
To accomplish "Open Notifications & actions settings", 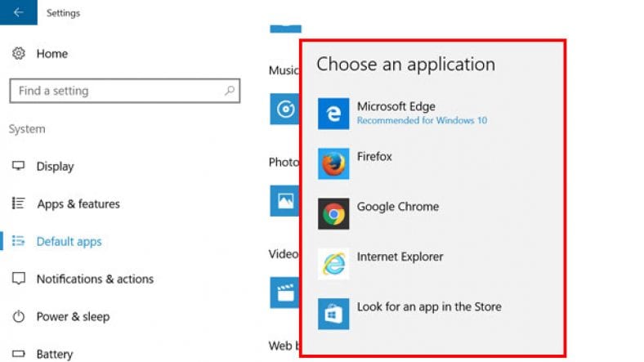I will (95, 279).
